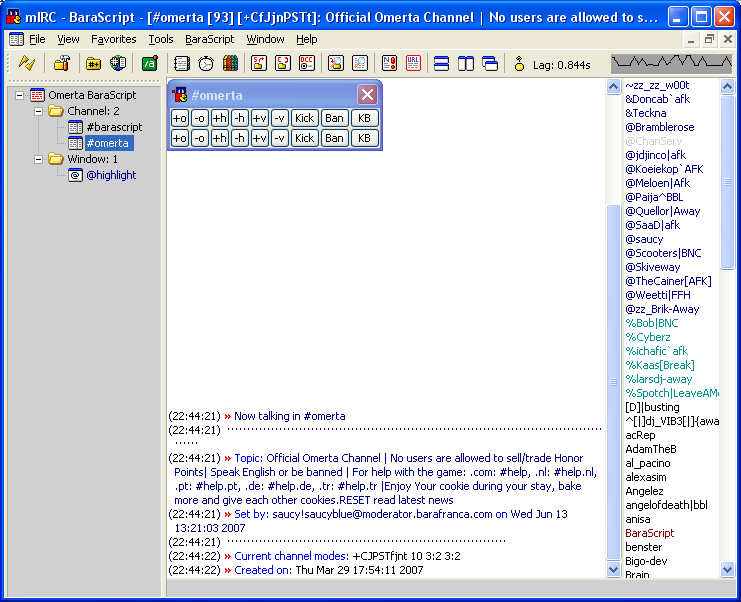The image size is (741, 602).
Task: Open the Scripts Editor /a icon
Action: tap(150, 63)
